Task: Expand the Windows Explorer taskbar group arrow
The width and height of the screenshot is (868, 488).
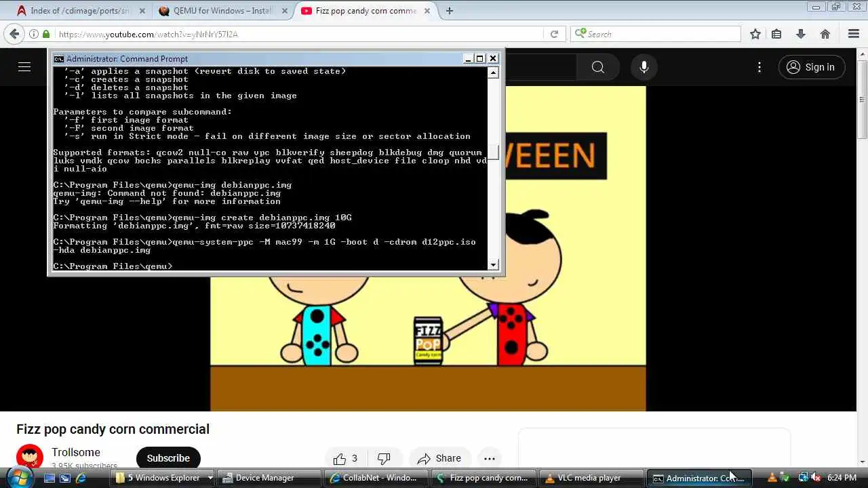Action: coord(210,478)
